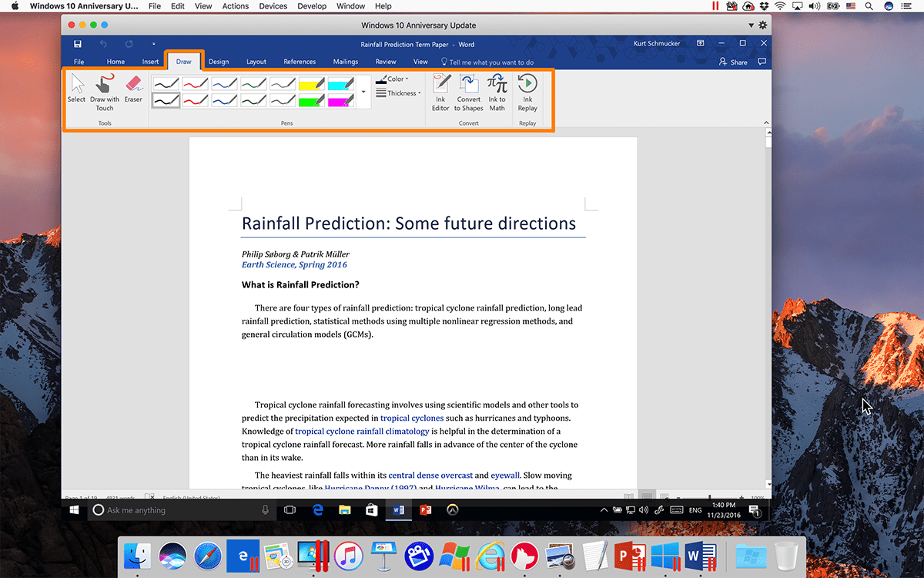The image size is (924, 578).
Task: Open the pen Thickness dropdown
Action: [399, 93]
